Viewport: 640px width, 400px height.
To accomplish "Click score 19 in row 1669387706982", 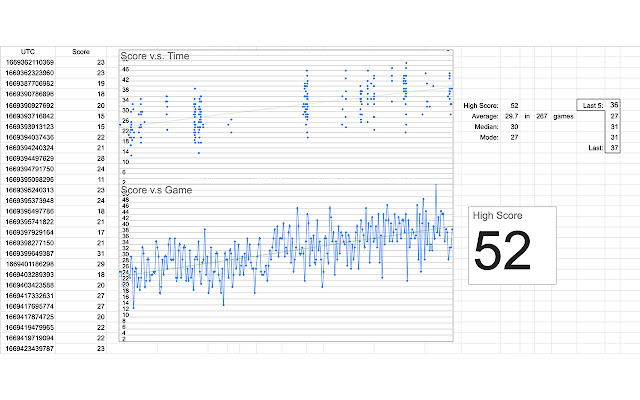I will point(81,84).
